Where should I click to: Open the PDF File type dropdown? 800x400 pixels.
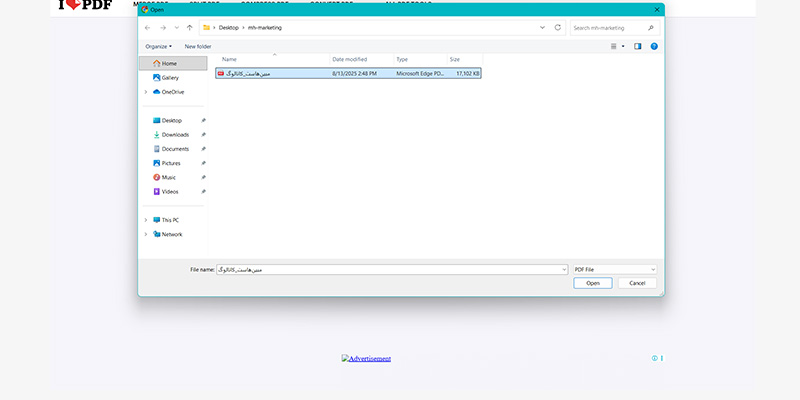[615, 269]
